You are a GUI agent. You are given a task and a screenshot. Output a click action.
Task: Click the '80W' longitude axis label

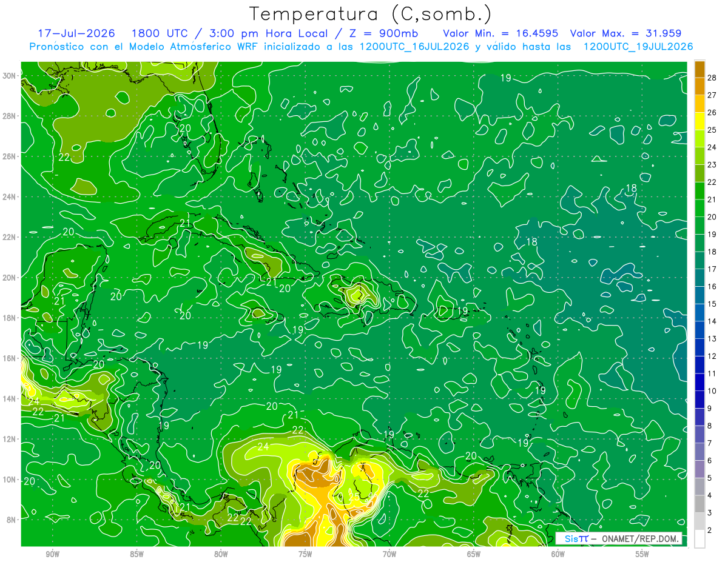(x=221, y=554)
